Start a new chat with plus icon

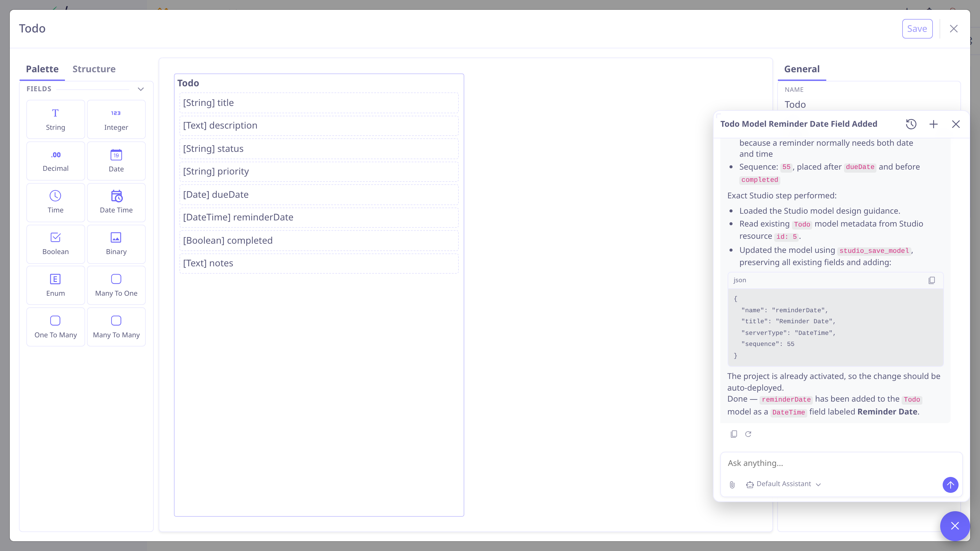point(933,124)
